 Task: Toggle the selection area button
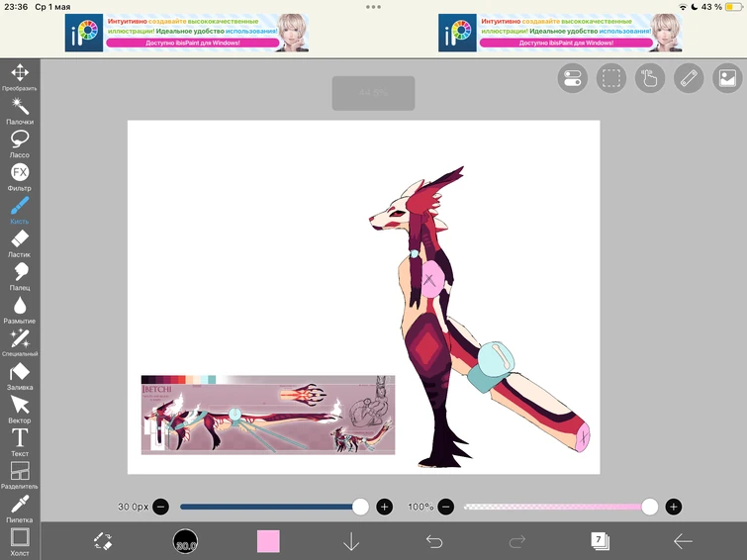611,79
